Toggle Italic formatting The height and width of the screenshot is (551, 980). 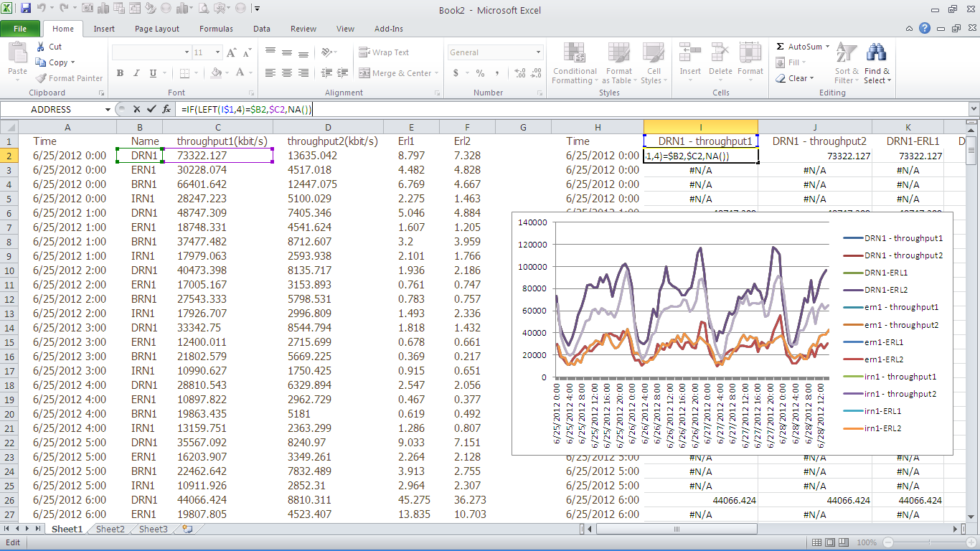136,73
